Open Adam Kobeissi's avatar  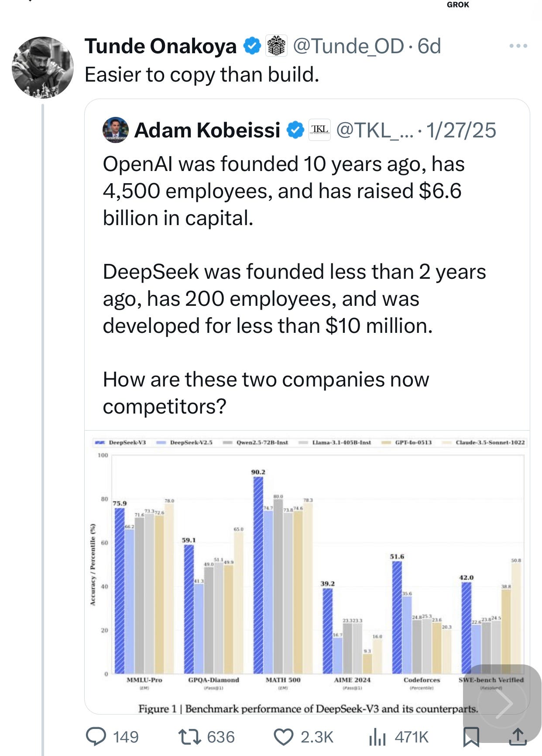116,130
